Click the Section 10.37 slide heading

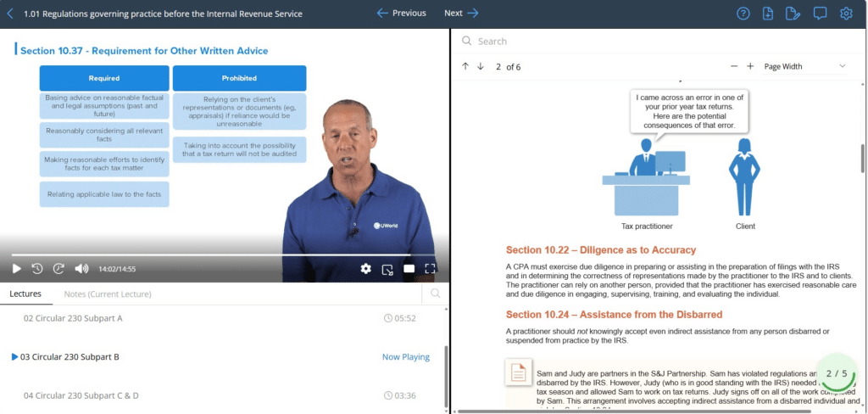(144, 50)
